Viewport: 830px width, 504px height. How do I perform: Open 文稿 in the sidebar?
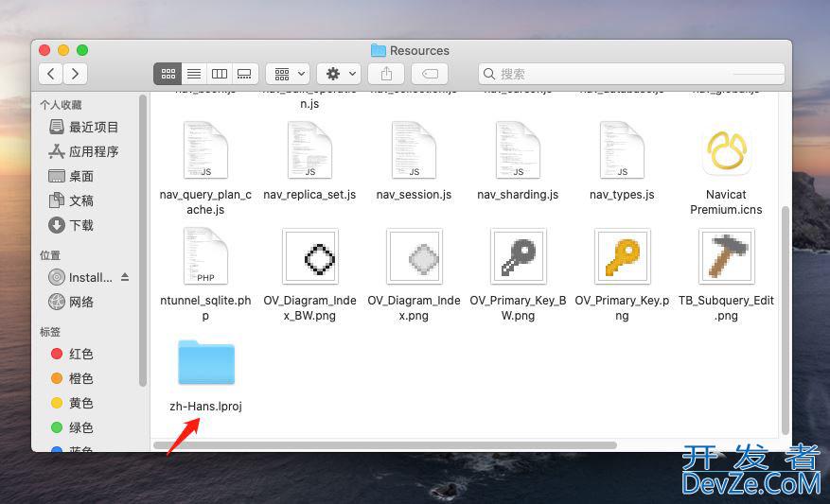click(71, 201)
